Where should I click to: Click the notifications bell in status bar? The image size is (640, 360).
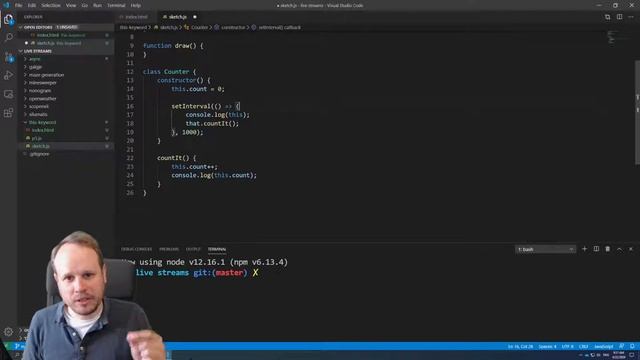coord(632,346)
